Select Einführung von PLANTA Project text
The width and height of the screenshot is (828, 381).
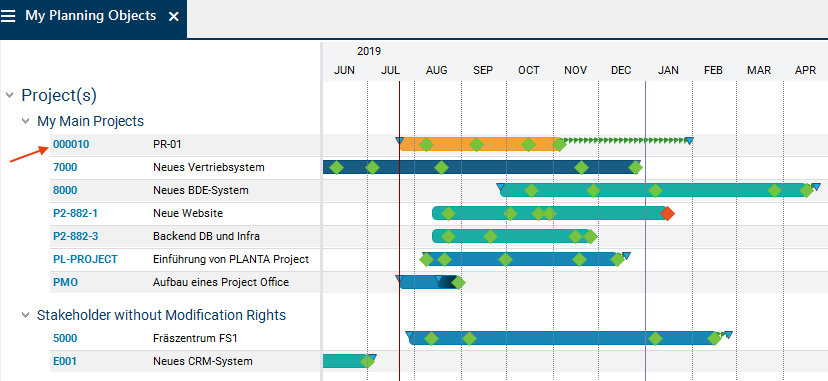point(231,259)
